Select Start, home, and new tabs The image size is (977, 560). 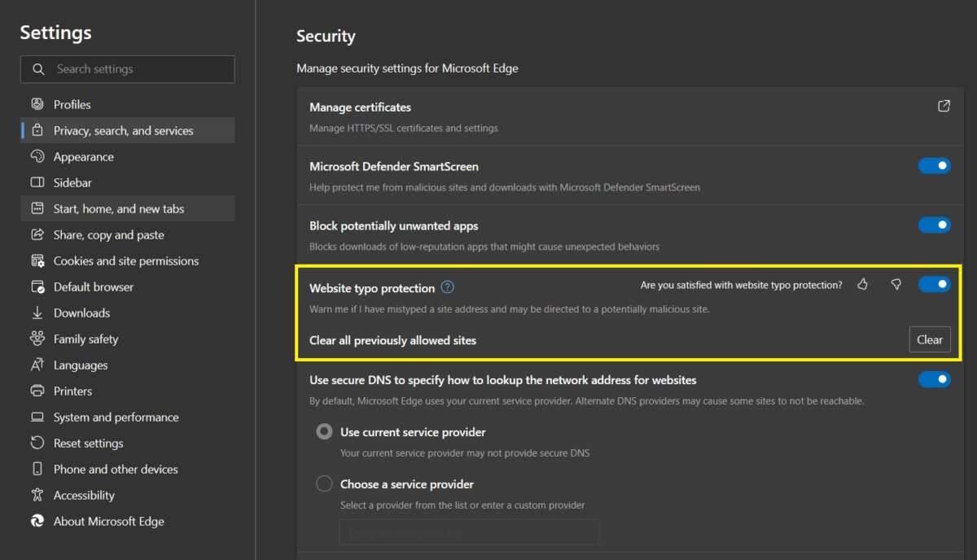(127, 208)
